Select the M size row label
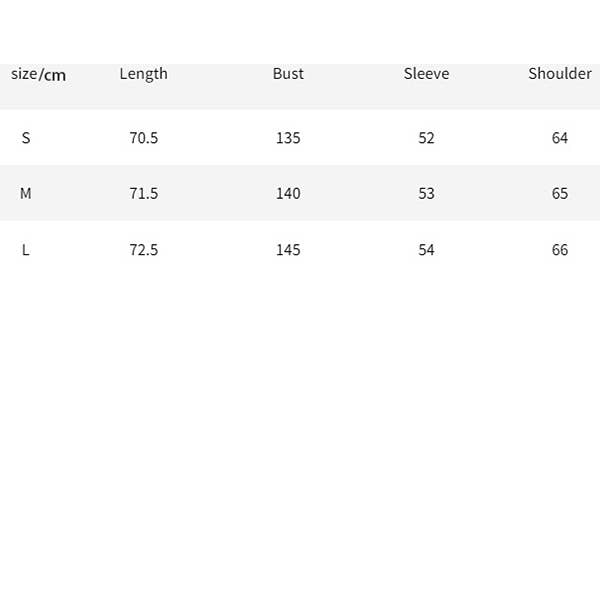 [26, 194]
